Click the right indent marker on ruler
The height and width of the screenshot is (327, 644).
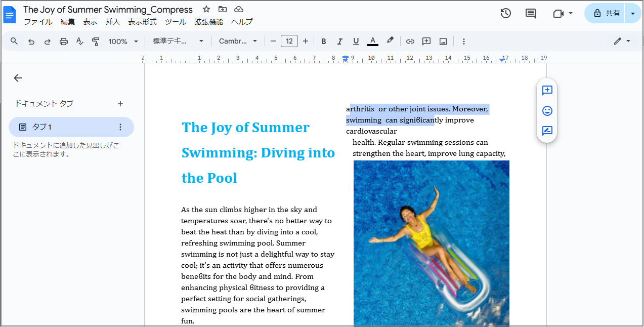[x=501, y=60]
